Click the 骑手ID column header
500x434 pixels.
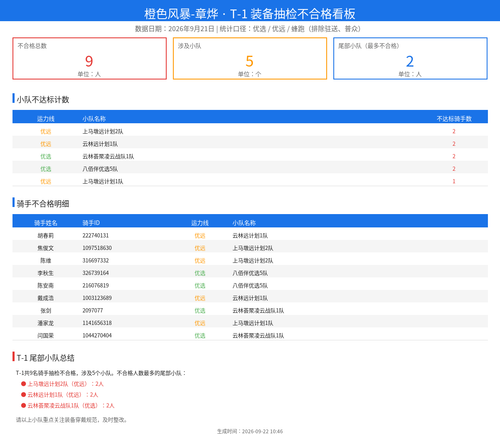pyautogui.click(x=91, y=223)
